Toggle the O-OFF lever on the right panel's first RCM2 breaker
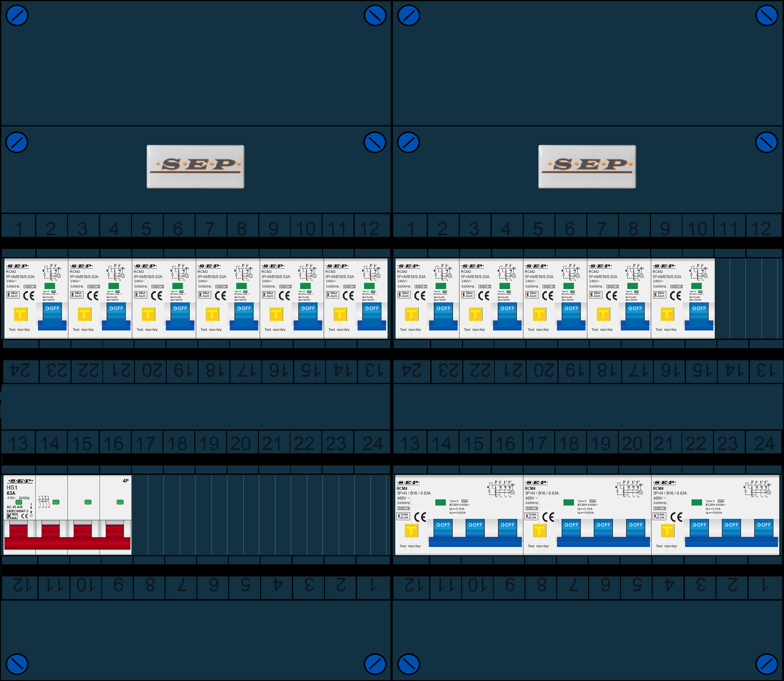 coord(444,316)
